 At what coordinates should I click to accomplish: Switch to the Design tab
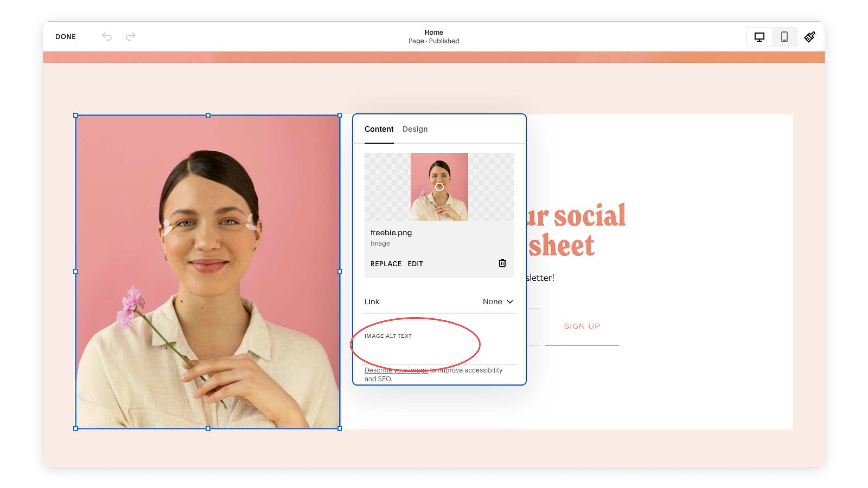pyautogui.click(x=415, y=129)
